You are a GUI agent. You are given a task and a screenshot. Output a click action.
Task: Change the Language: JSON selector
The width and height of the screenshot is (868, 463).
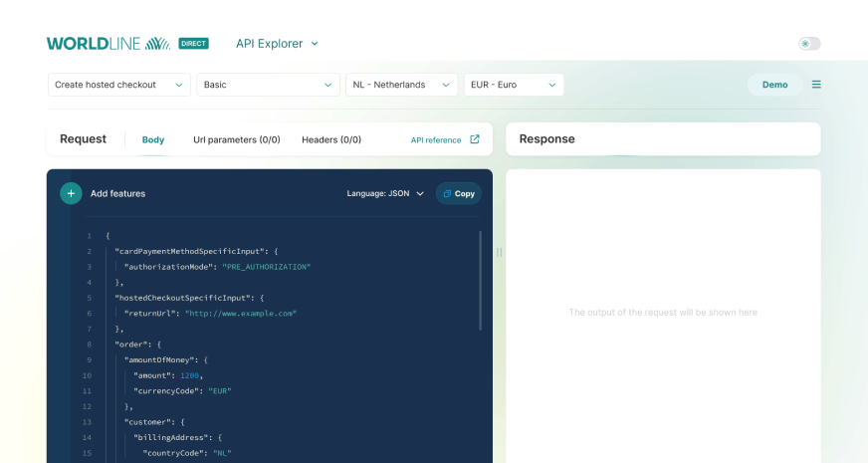coord(385,193)
